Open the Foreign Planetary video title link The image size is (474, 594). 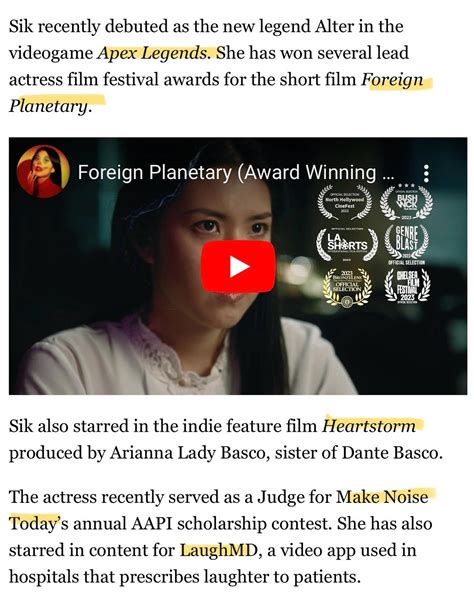[236, 172]
